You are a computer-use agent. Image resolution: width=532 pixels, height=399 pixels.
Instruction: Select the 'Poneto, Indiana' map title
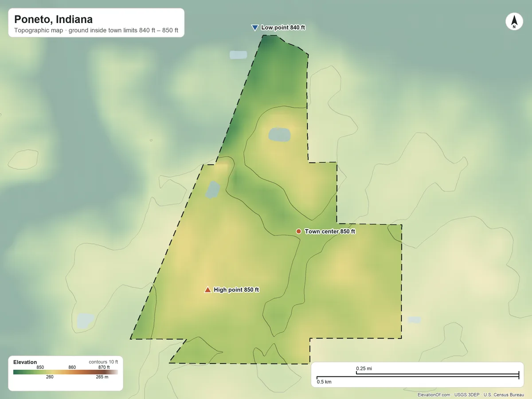(x=53, y=20)
